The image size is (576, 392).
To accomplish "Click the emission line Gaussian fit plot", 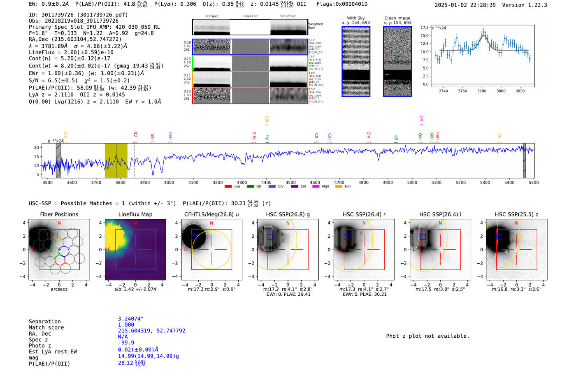I will coord(482,56).
